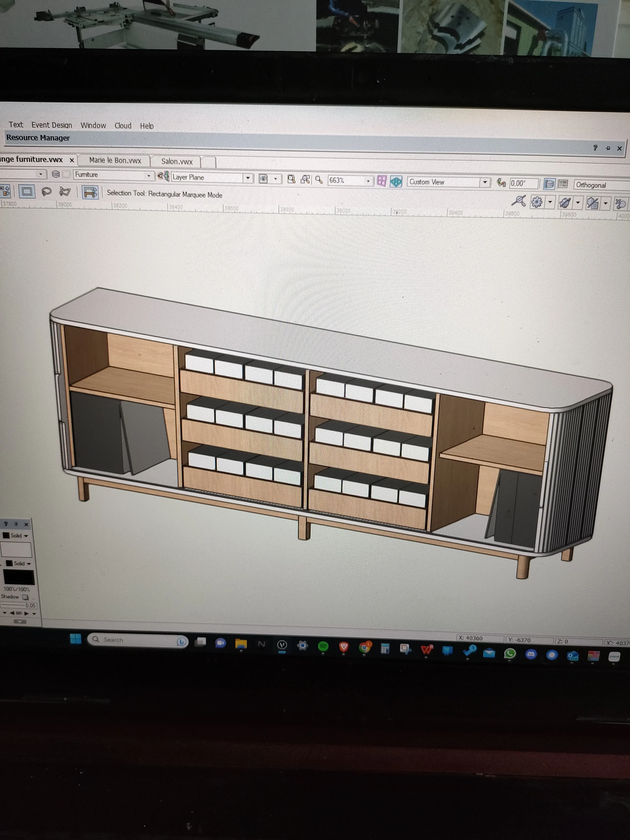Click the render settings gear icon
Screen dimensions: 630x840
pyautogui.click(x=537, y=202)
